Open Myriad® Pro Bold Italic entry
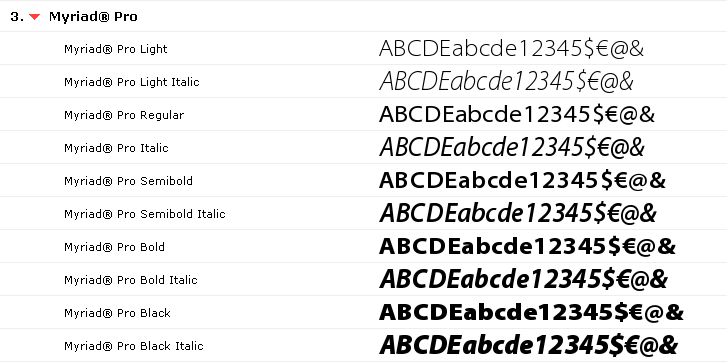Screen dimensions: 727x363 [131, 280]
